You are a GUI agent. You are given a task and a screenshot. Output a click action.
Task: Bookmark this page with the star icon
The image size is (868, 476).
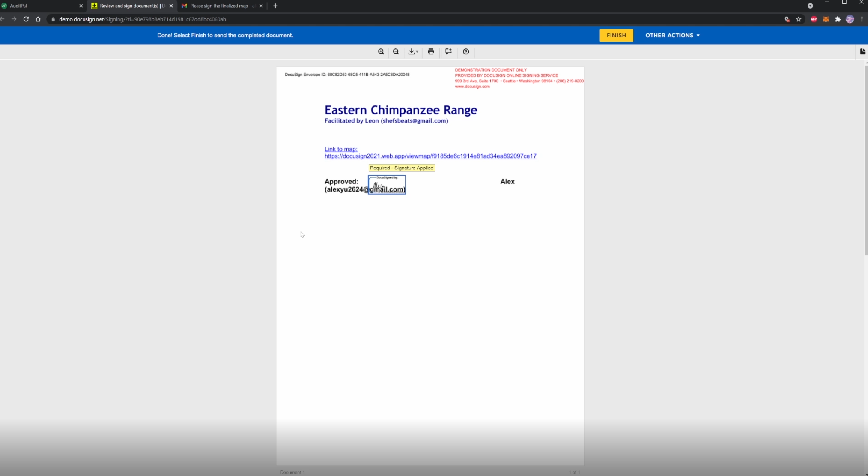pos(799,19)
